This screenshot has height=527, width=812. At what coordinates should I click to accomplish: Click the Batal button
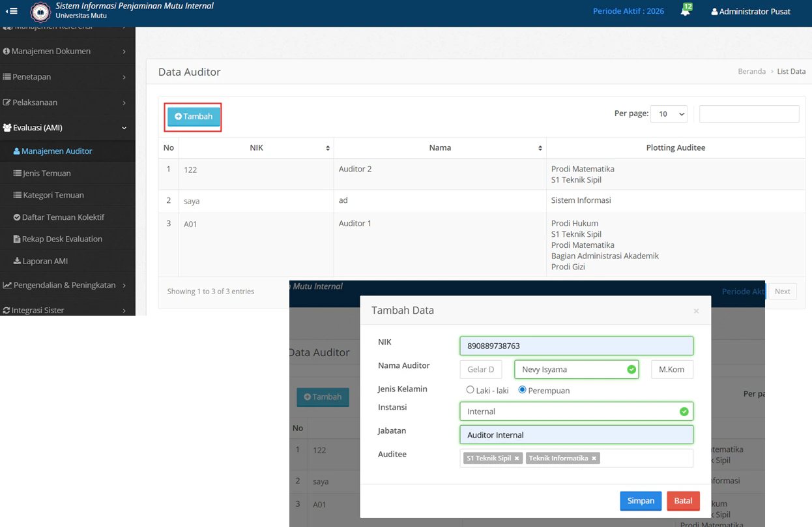683,501
